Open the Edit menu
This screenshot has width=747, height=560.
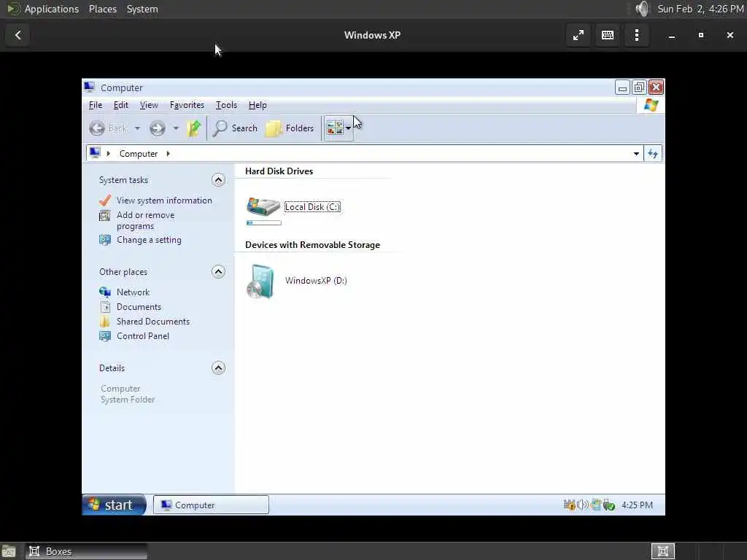point(120,105)
